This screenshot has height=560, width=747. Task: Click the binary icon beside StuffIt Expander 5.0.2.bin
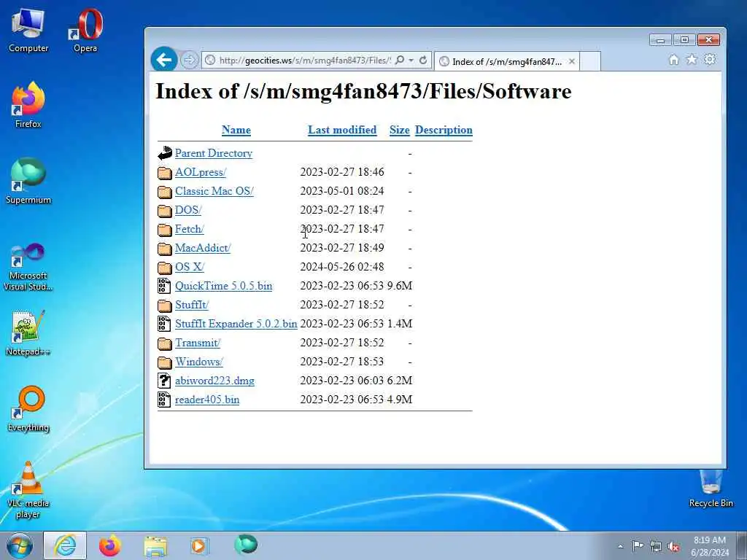point(164,324)
